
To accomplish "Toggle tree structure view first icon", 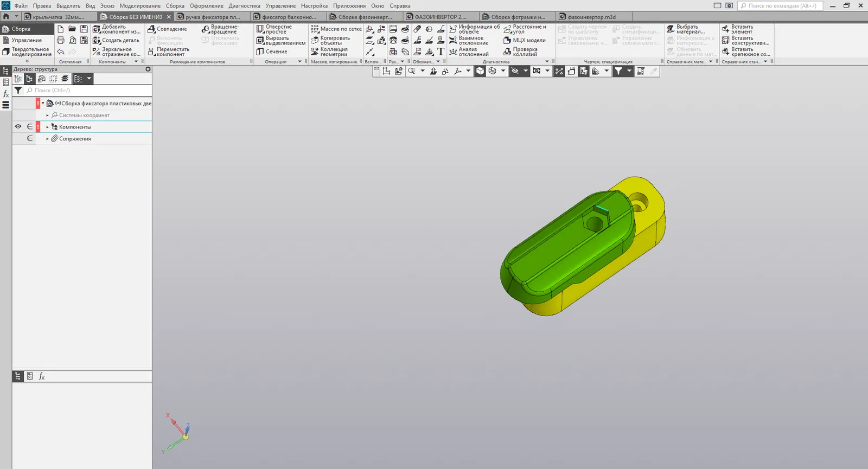I will tap(18, 79).
